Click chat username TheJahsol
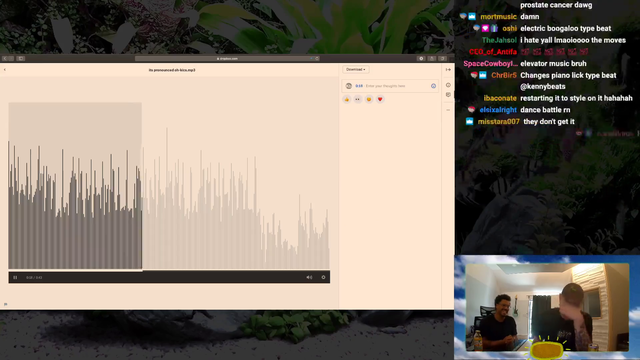640x360 pixels. 499,40
